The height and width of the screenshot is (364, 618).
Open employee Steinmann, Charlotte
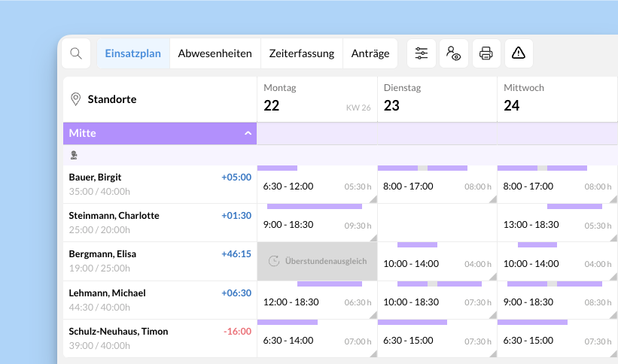114,216
